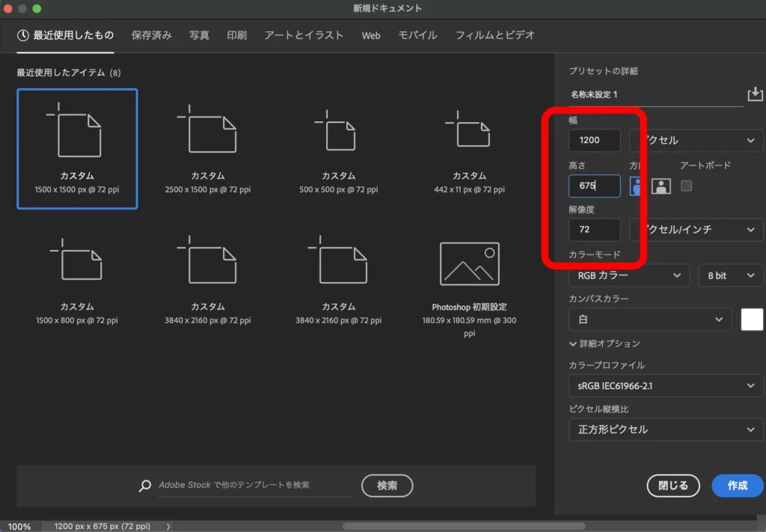Viewport: 766px width, 532px height.
Task: Open the 解像度 unit dropdown ピクセル/インチ
Action: pos(696,230)
